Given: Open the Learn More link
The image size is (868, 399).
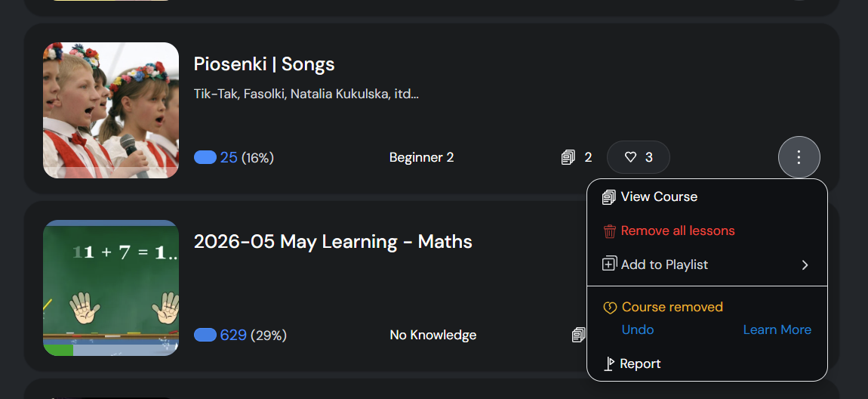Looking at the screenshot, I should point(777,329).
